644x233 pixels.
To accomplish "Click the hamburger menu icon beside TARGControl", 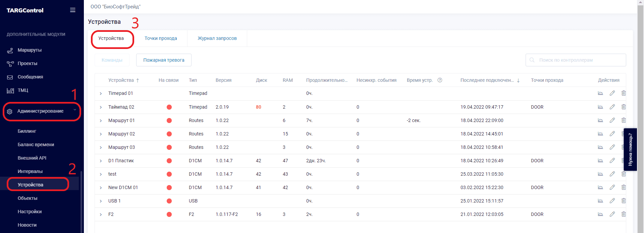I will pos(72,10).
